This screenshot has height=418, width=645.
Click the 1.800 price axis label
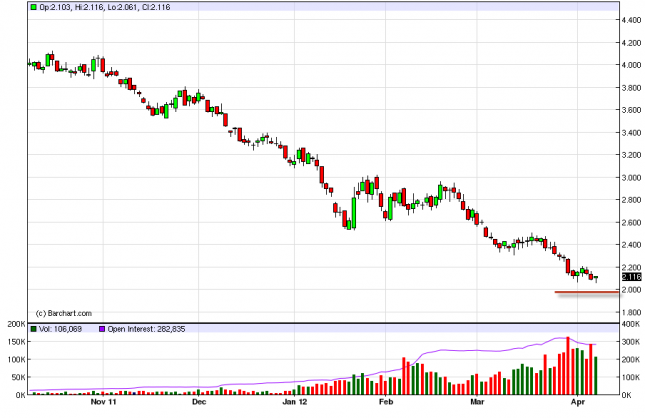(631, 312)
